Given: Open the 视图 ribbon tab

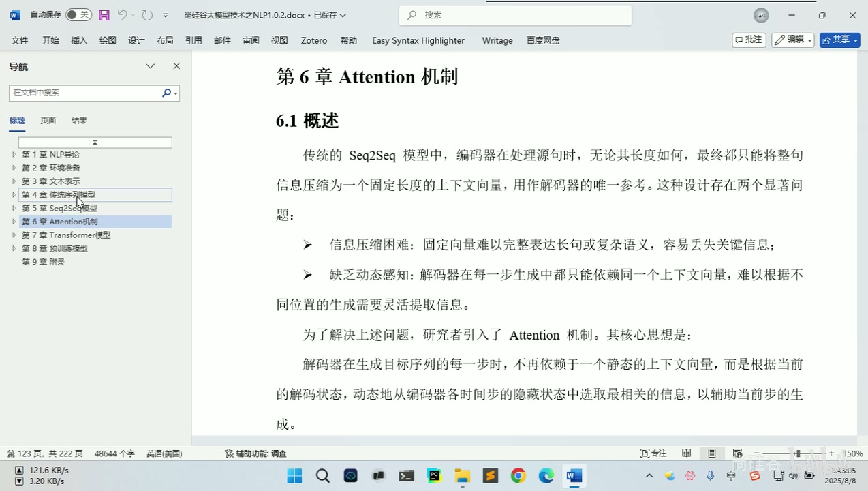Looking at the screenshot, I should pyautogui.click(x=279, y=40).
